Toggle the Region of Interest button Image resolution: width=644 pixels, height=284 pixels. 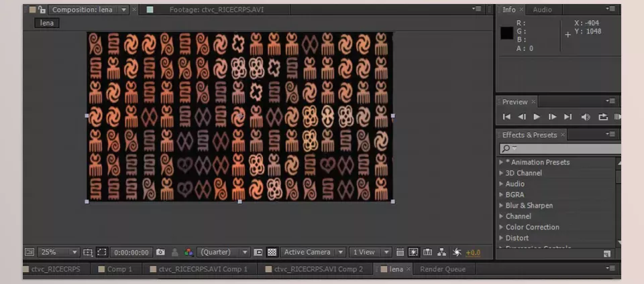pos(258,253)
